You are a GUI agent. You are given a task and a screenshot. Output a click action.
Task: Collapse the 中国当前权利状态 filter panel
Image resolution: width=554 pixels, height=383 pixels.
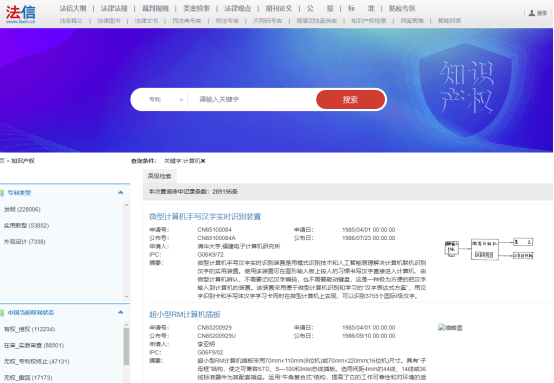pos(120,312)
